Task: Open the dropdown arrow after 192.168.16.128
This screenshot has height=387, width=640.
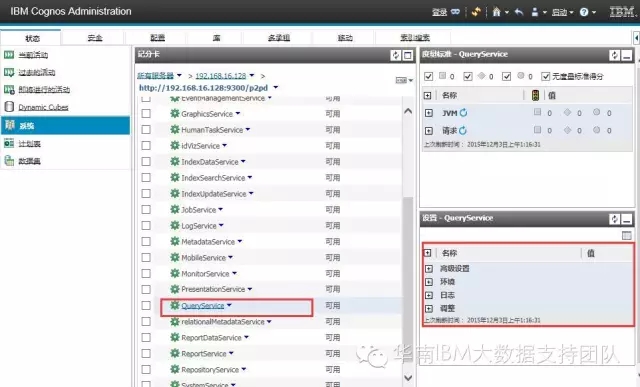Action: point(252,76)
